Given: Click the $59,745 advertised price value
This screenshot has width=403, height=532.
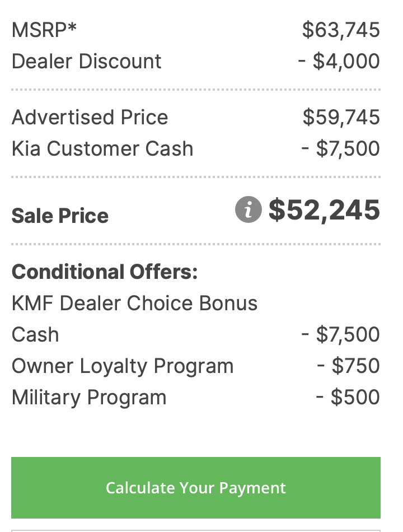Looking at the screenshot, I should tap(341, 118).
